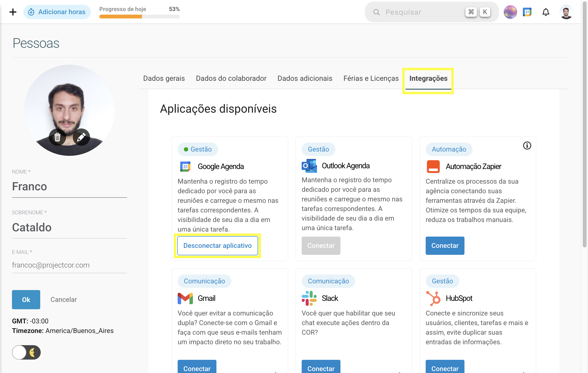This screenshot has width=588, height=373.
Task: Click the Gmail title text
Action: pyautogui.click(x=206, y=298)
